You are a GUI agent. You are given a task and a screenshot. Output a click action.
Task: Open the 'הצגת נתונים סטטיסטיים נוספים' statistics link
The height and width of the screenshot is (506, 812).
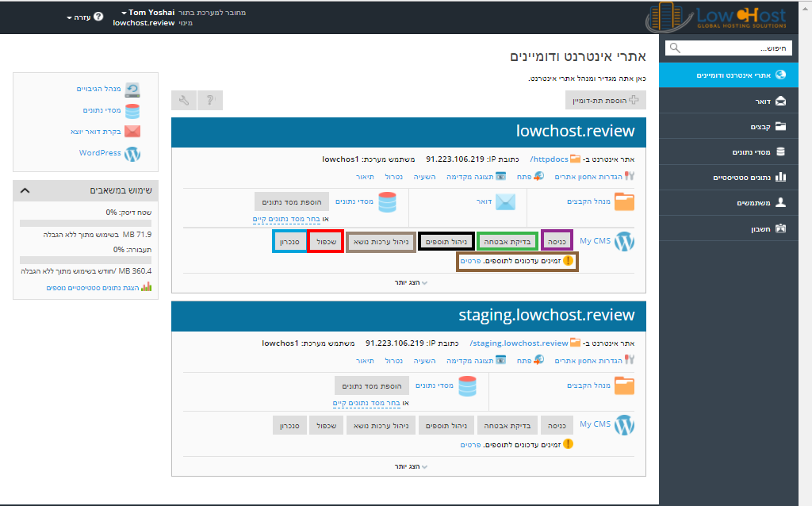click(94, 287)
